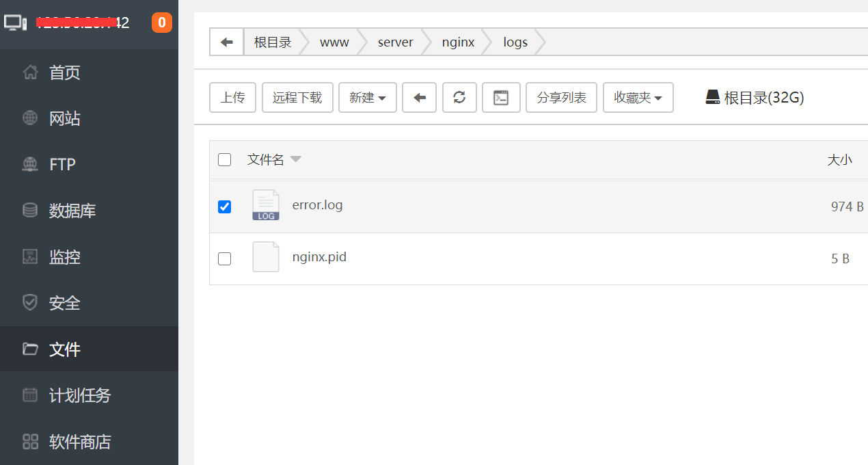Uncheck the error.log file checkbox

click(224, 206)
